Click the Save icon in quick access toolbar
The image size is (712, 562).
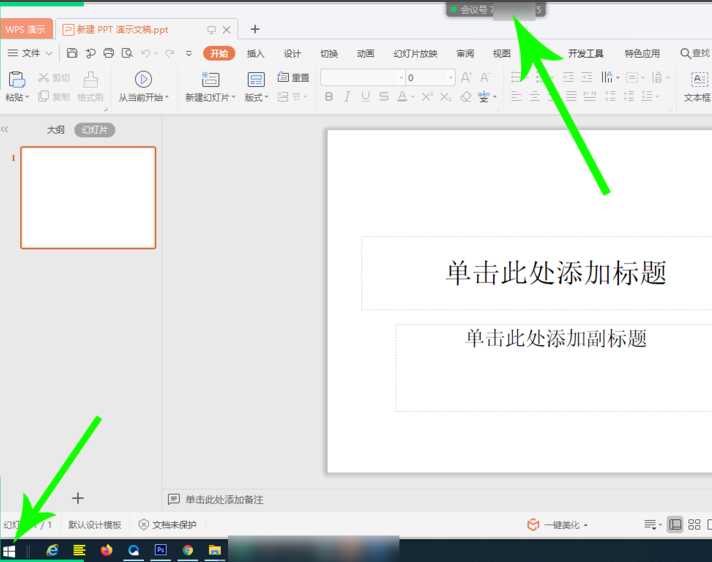(72, 53)
